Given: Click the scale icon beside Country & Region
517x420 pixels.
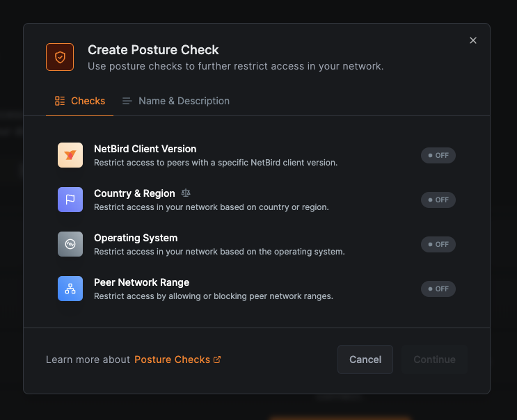Looking at the screenshot, I should [186, 193].
